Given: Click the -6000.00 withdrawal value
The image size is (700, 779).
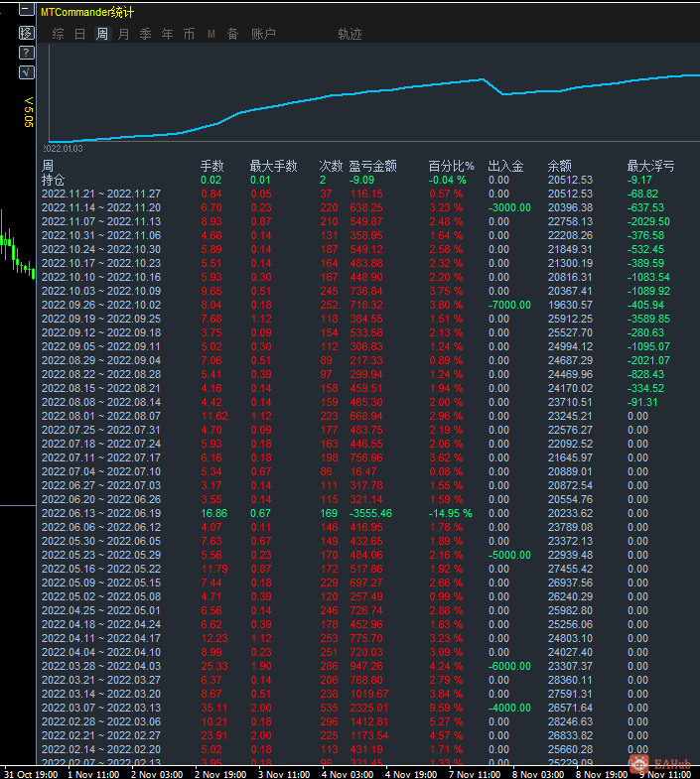Looking at the screenshot, I should (509, 666).
